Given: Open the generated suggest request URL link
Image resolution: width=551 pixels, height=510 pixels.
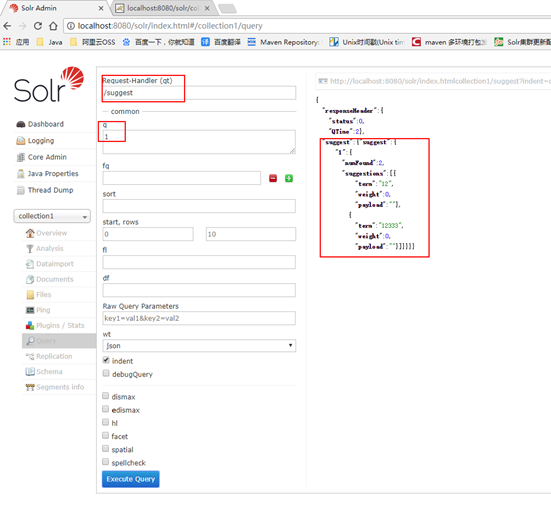Looking at the screenshot, I should coord(434,81).
